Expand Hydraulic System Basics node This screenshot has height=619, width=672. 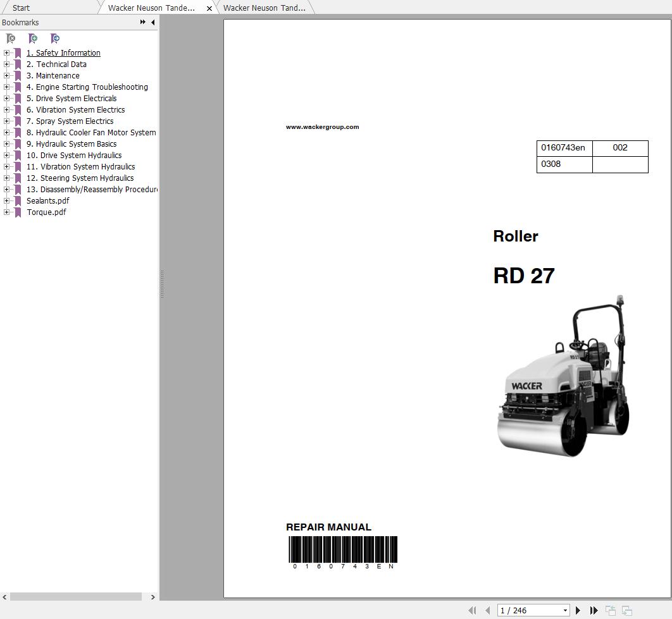point(6,144)
